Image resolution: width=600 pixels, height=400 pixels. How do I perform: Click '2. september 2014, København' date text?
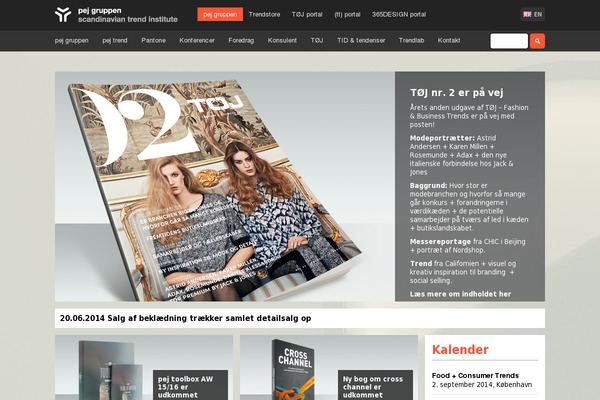[x=482, y=385]
